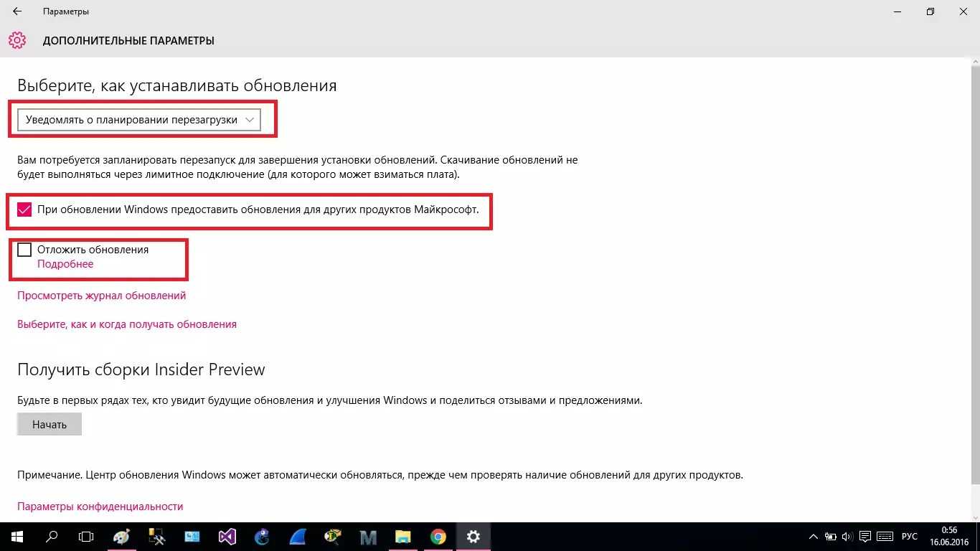Switch input language via РУС indicator

(910, 537)
